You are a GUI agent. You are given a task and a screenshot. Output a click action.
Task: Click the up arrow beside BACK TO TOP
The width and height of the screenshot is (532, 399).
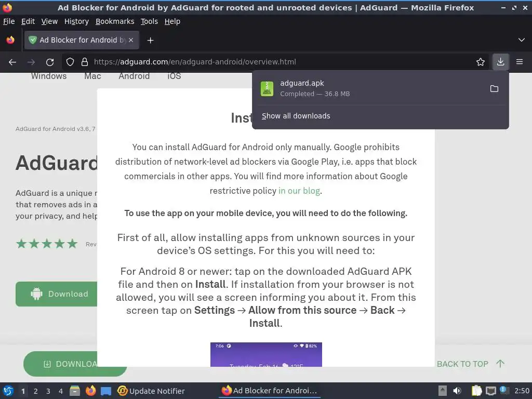coord(500,364)
